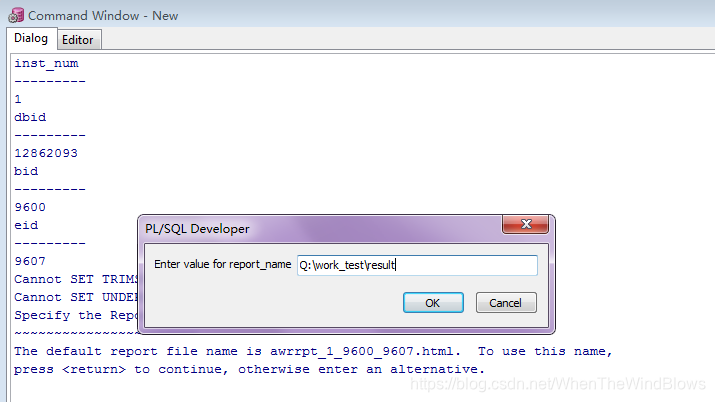715x402 pixels.
Task: Click the 'bid' output line
Action: [x=26, y=171]
